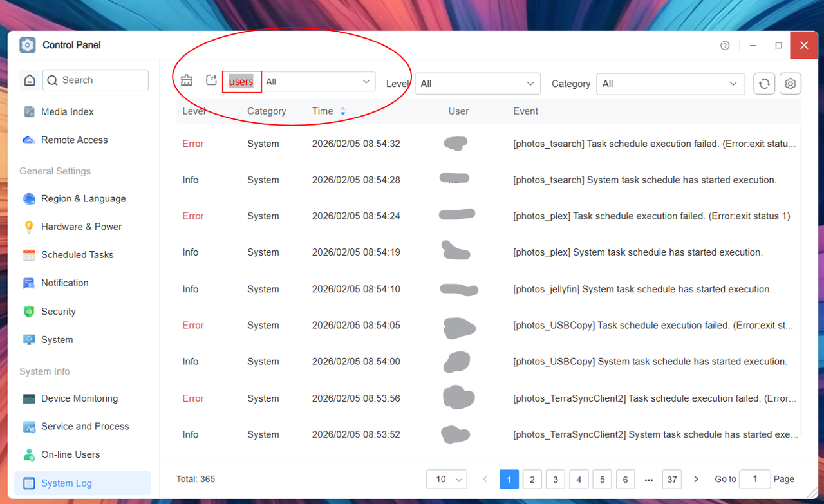Click the clear logs icon in the toolbar
The image size is (824, 504).
point(187,80)
